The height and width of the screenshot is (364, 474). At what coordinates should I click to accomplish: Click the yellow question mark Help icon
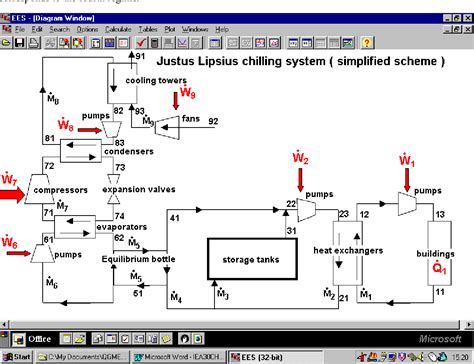coord(367,43)
